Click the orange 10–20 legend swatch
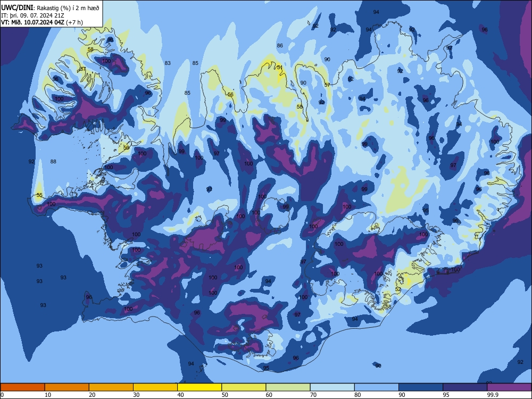532x399 pixels. 67,387
